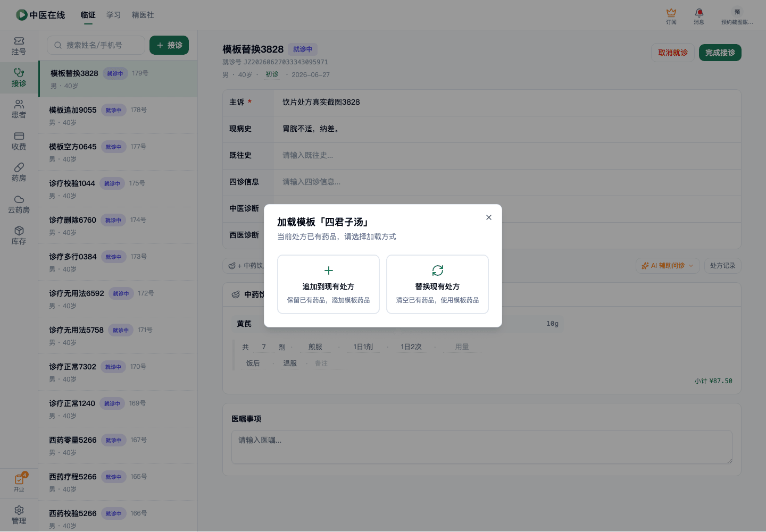Click search magnifier icon
The image size is (766, 532).
click(x=58, y=45)
